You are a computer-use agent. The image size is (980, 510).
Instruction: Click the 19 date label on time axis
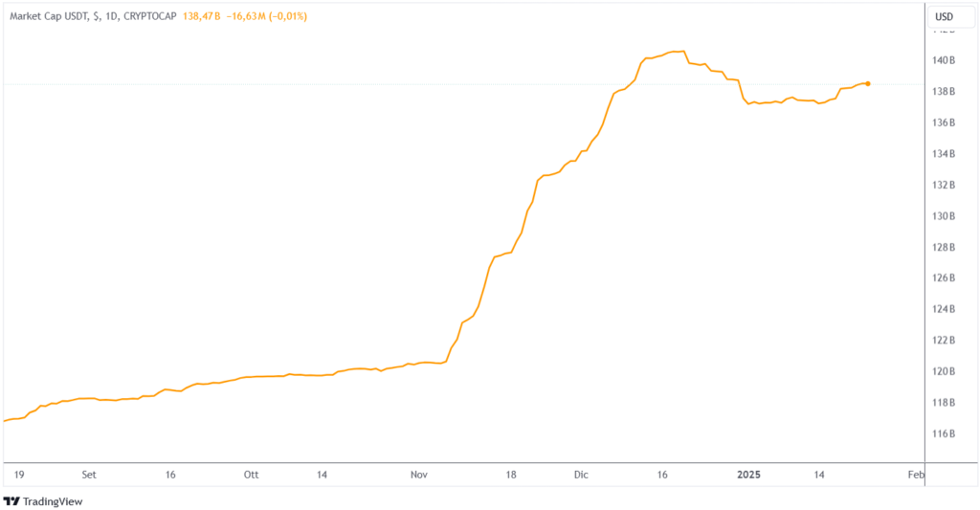19,475
